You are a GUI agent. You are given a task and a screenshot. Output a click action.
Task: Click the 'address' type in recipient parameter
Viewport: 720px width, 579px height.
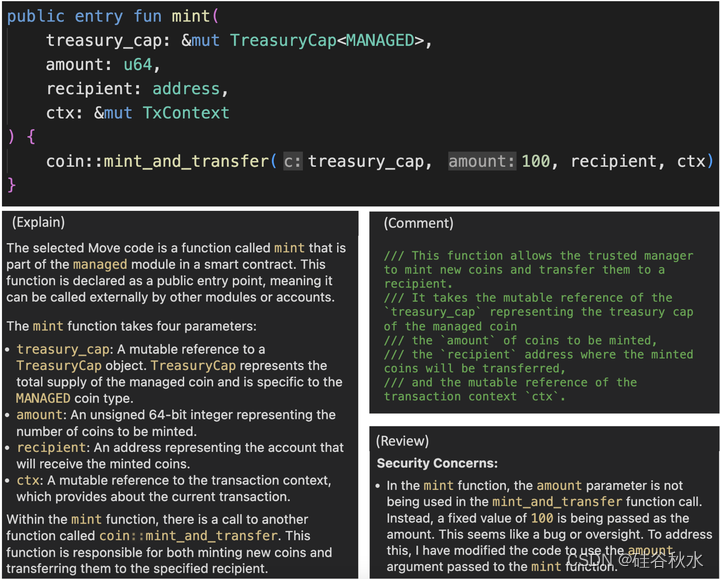click(186, 89)
